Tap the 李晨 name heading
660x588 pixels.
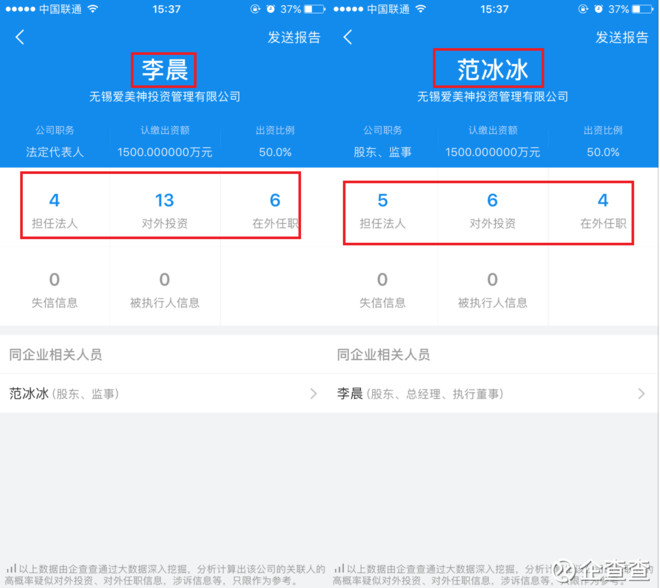pos(165,70)
